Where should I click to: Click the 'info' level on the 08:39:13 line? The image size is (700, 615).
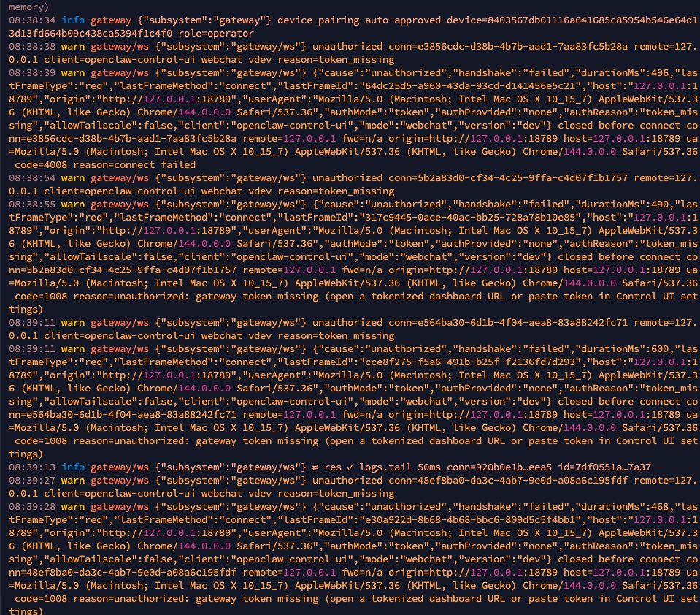pyautogui.click(x=73, y=467)
